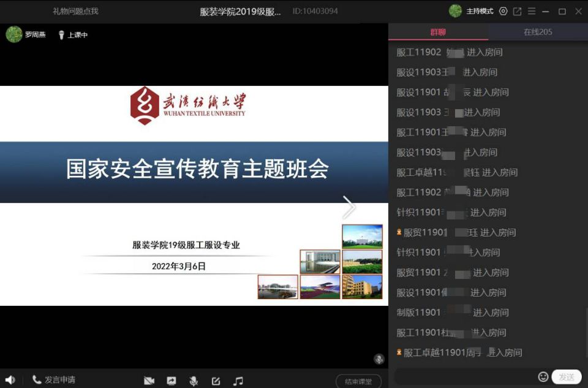The width and height of the screenshot is (588, 388).
Task: Click the pop-out window icon
Action: click(518, 11)
